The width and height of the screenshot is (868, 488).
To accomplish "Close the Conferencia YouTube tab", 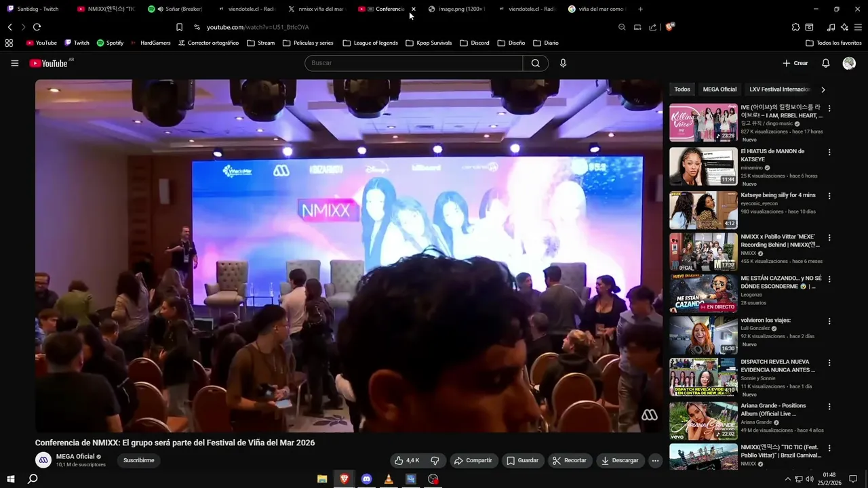I will (414, 9).
